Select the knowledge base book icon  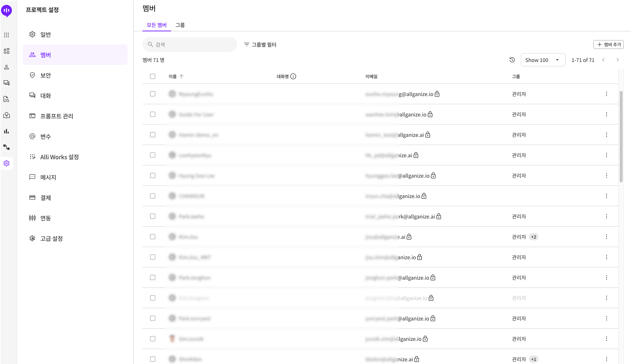coord(6,115)
